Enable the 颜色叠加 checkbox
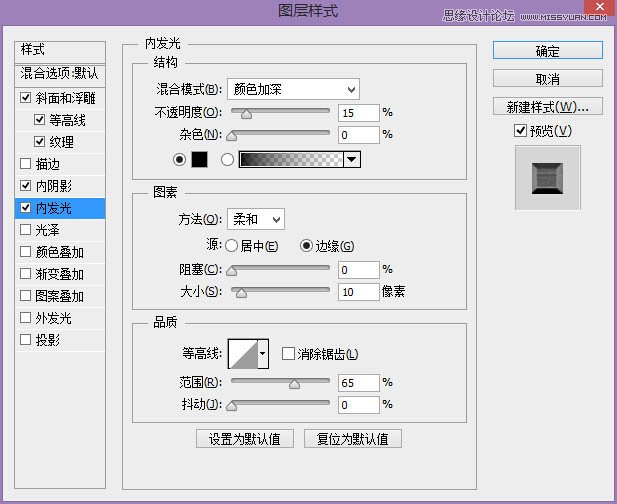Screen dimensions: 617x504 point(26,251)
